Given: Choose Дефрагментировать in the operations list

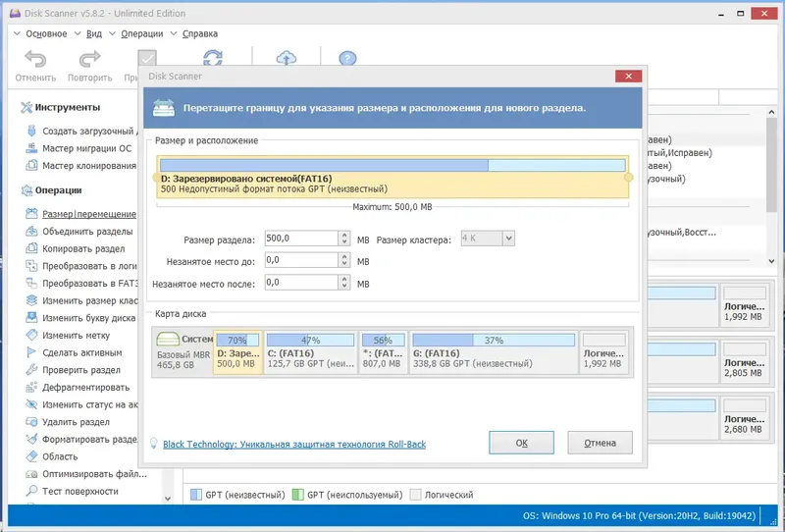Looking at the screenshot, I should pyautogui.click(x=85, y=388).
